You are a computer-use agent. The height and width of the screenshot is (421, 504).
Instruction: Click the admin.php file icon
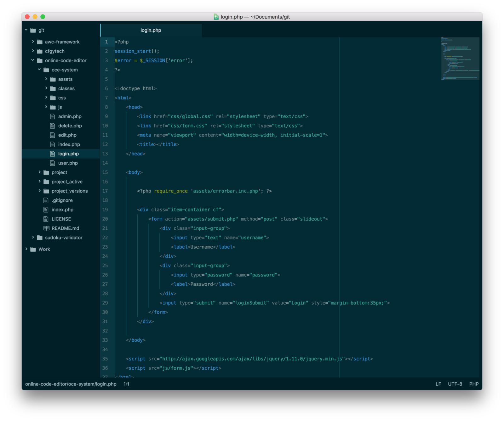(53, 116)
